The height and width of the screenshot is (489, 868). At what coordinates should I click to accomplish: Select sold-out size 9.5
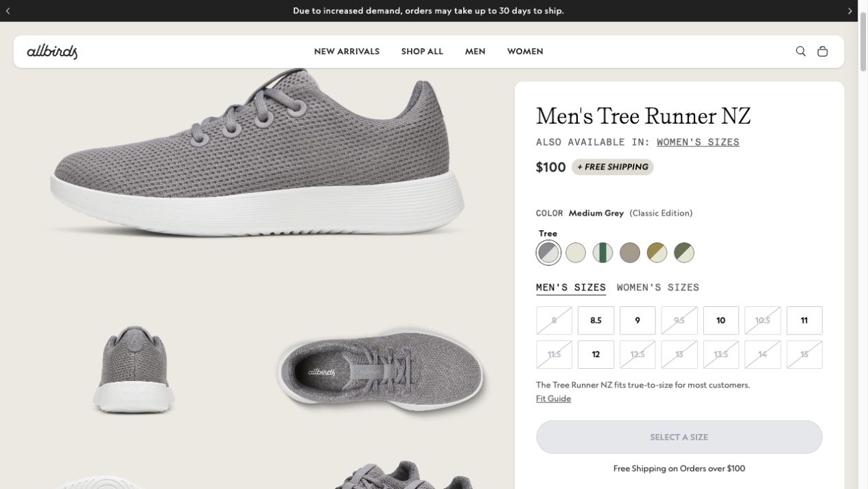pyautogui.click(x=679, y=321)
